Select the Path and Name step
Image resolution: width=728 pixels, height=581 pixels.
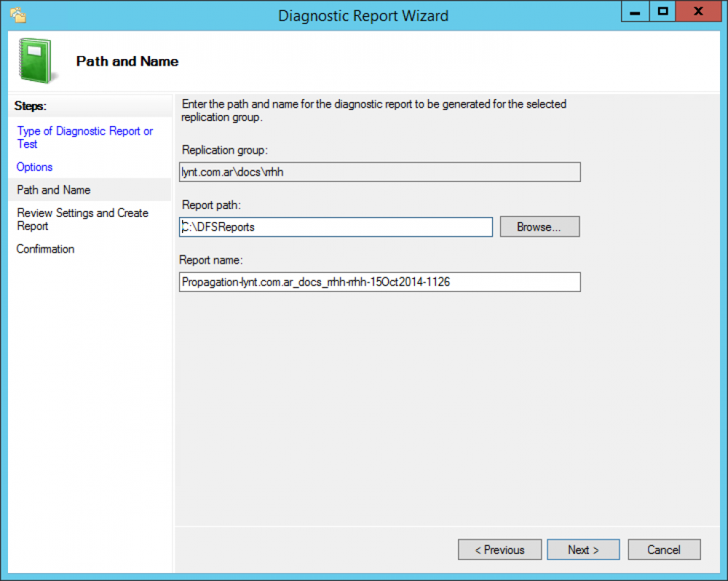[54, 190]
